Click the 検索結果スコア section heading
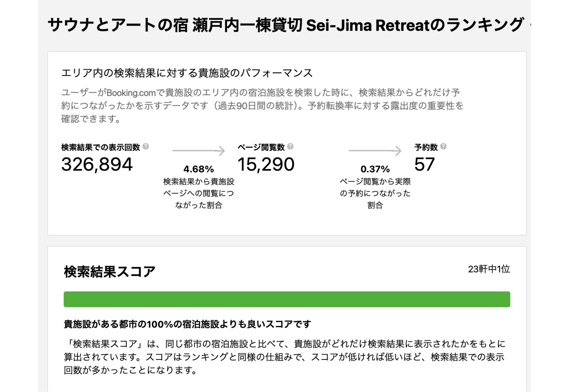 (109, 272)
